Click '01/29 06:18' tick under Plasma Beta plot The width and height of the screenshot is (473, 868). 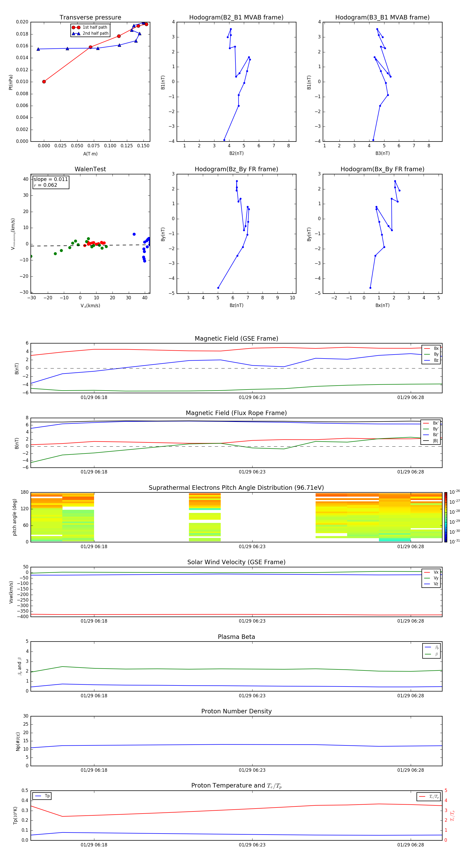(x=94, y=696)
